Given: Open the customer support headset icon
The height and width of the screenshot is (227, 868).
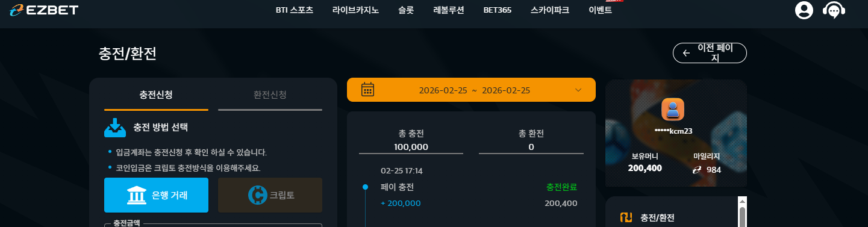Looking at the screenshot, I should point(834,10).
